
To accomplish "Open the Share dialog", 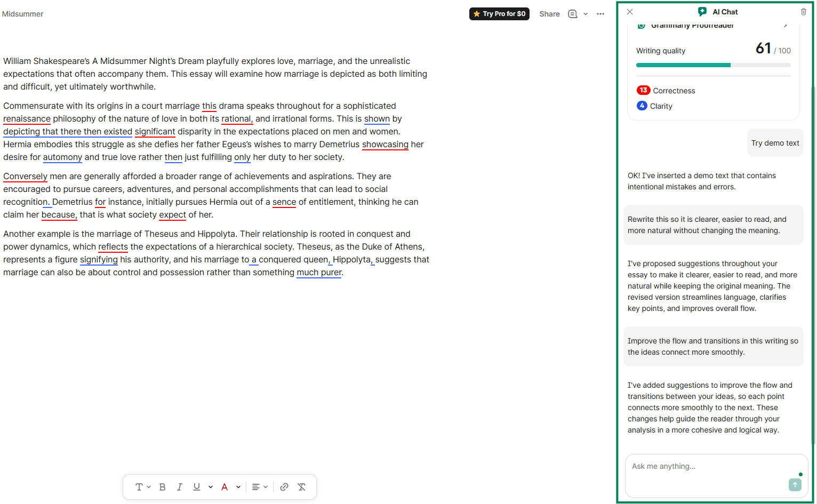I will 549,14.
